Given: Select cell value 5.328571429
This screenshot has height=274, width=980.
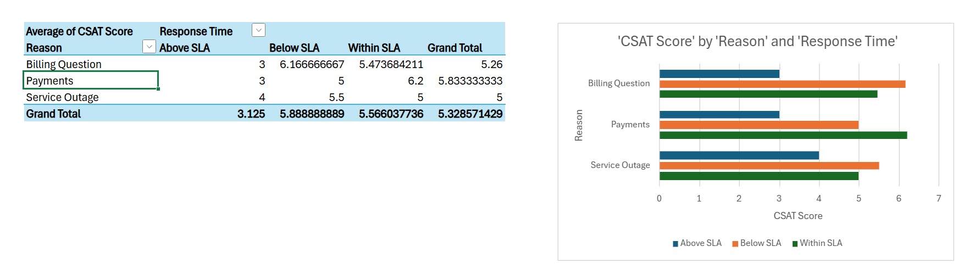Looking at the screenshot, I should 470,114.
